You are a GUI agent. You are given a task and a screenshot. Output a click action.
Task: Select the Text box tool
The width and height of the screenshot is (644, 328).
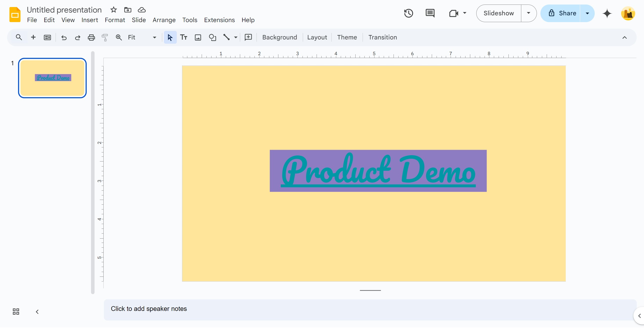[184, 37]
